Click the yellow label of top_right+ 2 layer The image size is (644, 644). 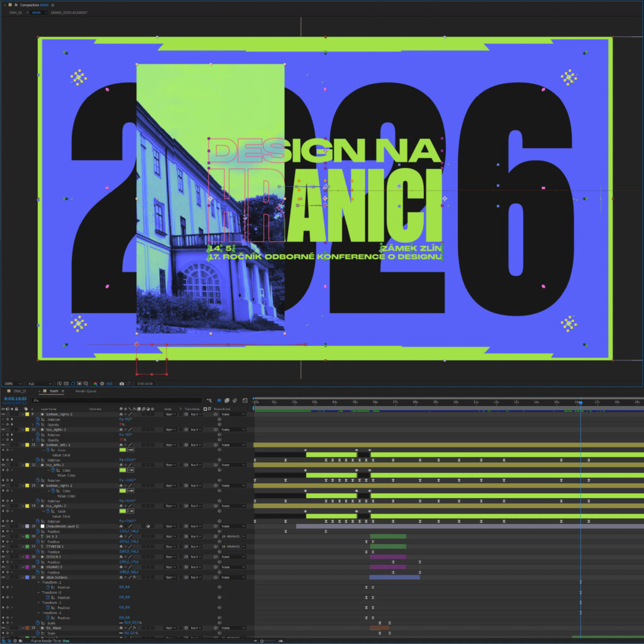27,506
